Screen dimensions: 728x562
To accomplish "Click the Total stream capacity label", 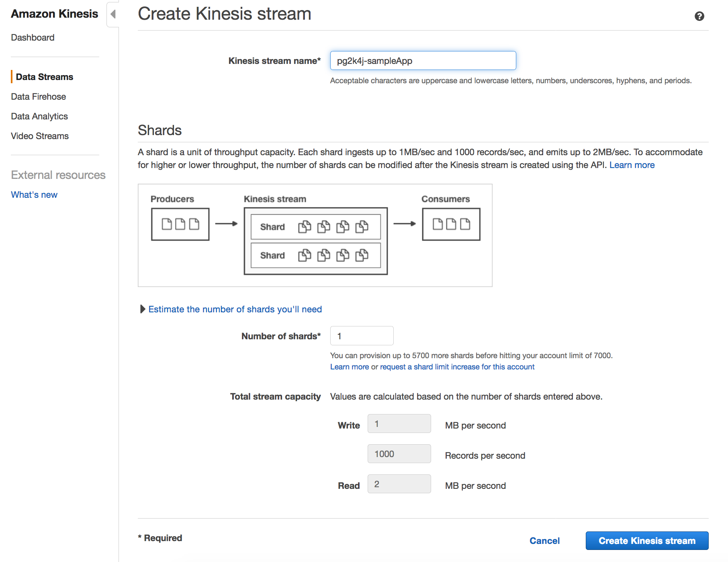I will pyautogui.click(x=275, y=396).
